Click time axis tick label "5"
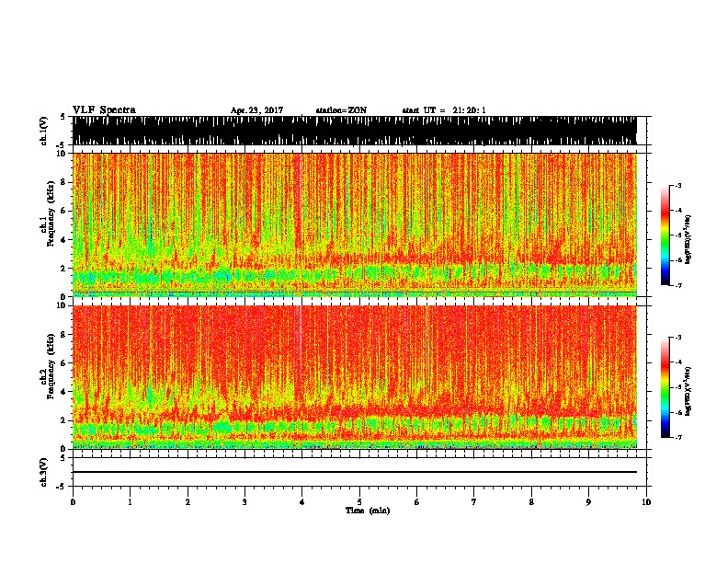This screenshot has width=728, height=563. pos(359,502)
